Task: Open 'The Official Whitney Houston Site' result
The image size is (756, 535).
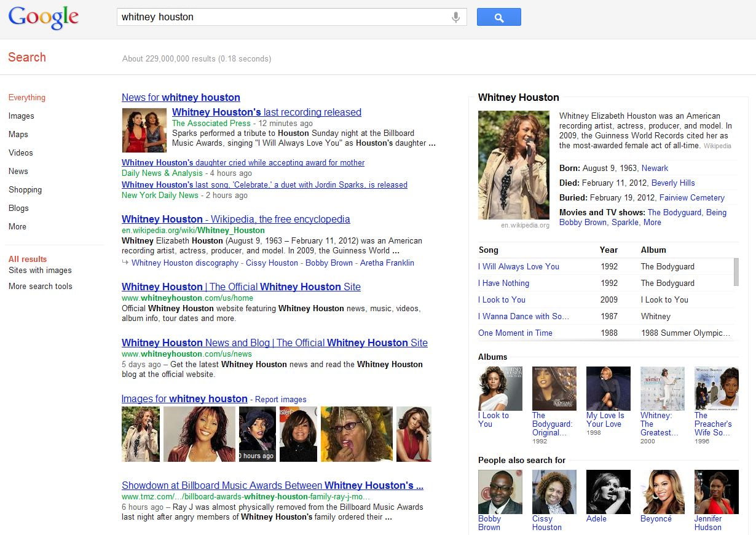Action: (x=241, y=287)
